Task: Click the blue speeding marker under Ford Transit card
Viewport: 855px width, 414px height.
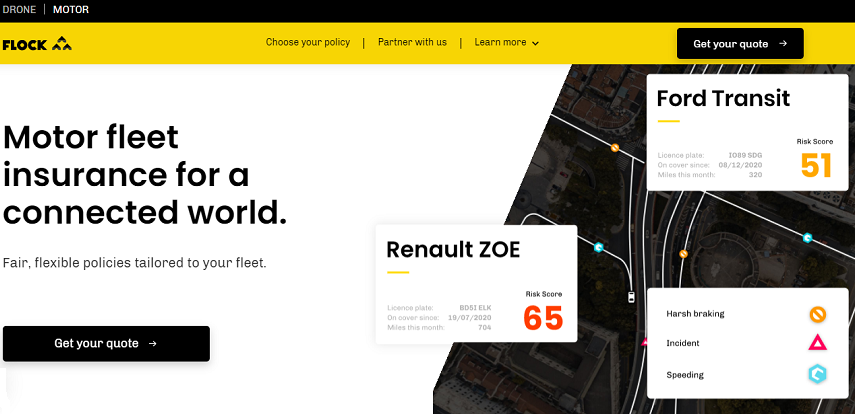Action: point(807,238)
